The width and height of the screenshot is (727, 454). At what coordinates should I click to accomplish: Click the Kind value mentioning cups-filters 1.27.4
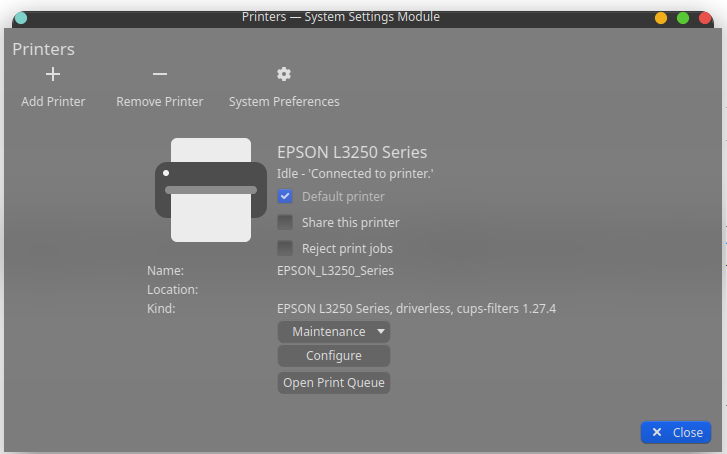click(416, 309)
